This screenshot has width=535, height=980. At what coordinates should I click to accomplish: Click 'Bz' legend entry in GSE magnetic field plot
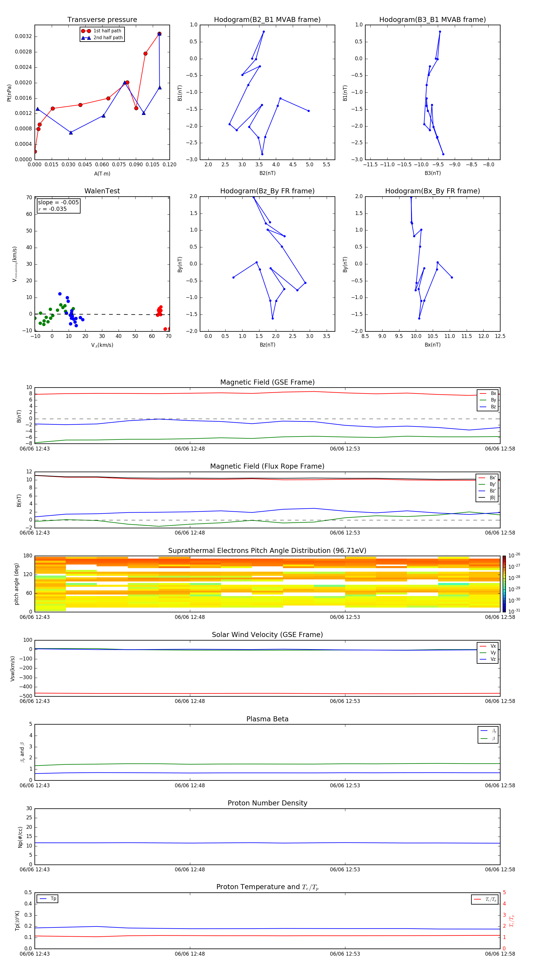pos(488,407)
